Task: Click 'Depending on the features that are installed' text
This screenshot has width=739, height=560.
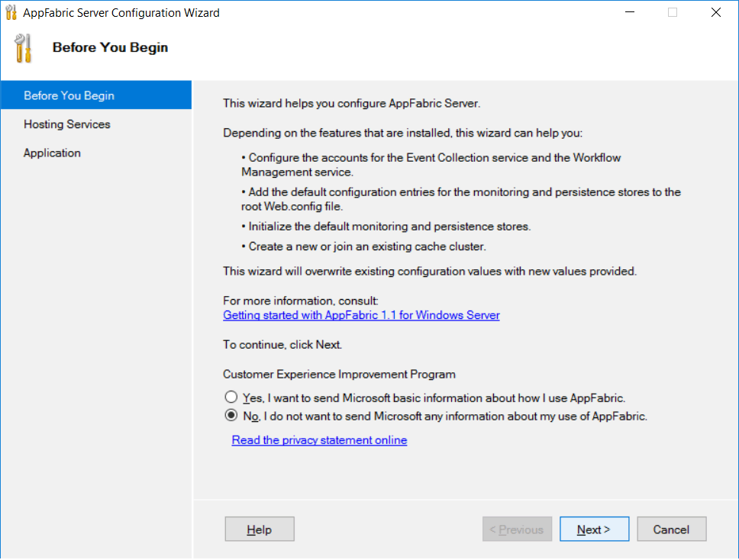Action: (x=402, y=133)
